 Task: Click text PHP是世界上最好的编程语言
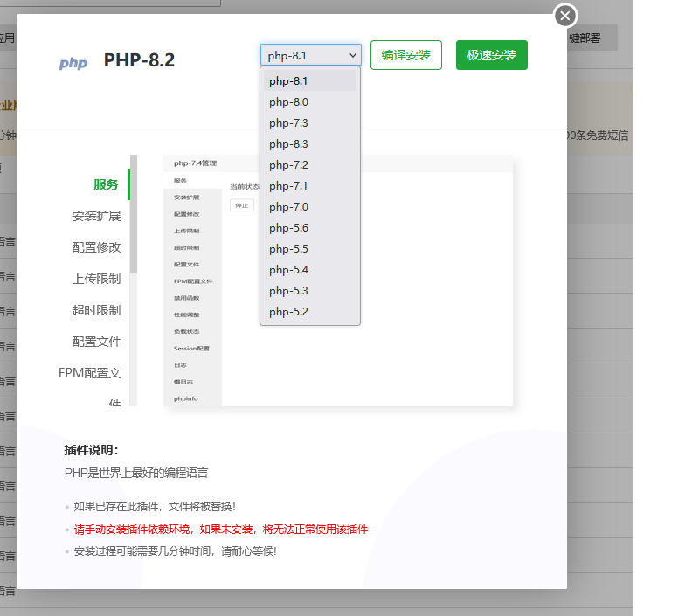136,473
